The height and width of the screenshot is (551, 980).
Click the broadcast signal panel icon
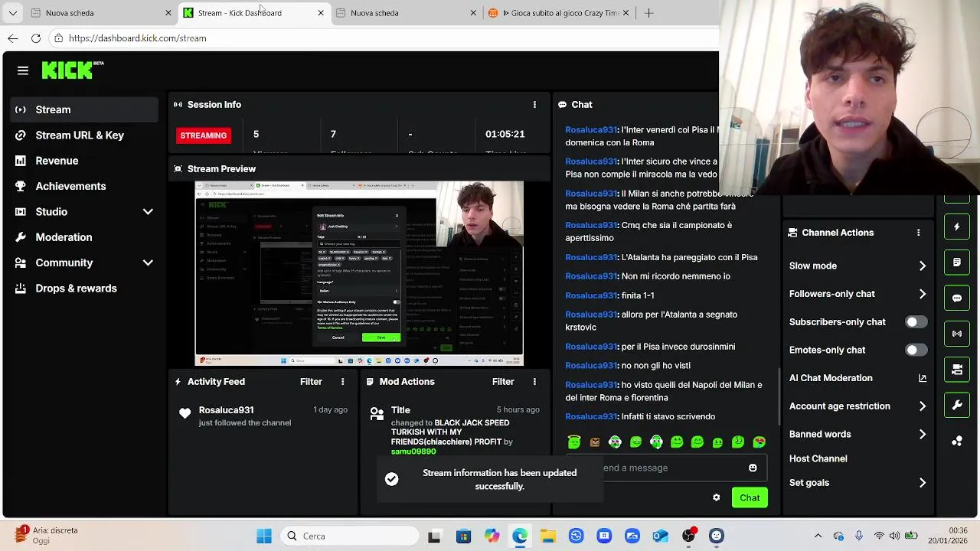coord(957,334)
